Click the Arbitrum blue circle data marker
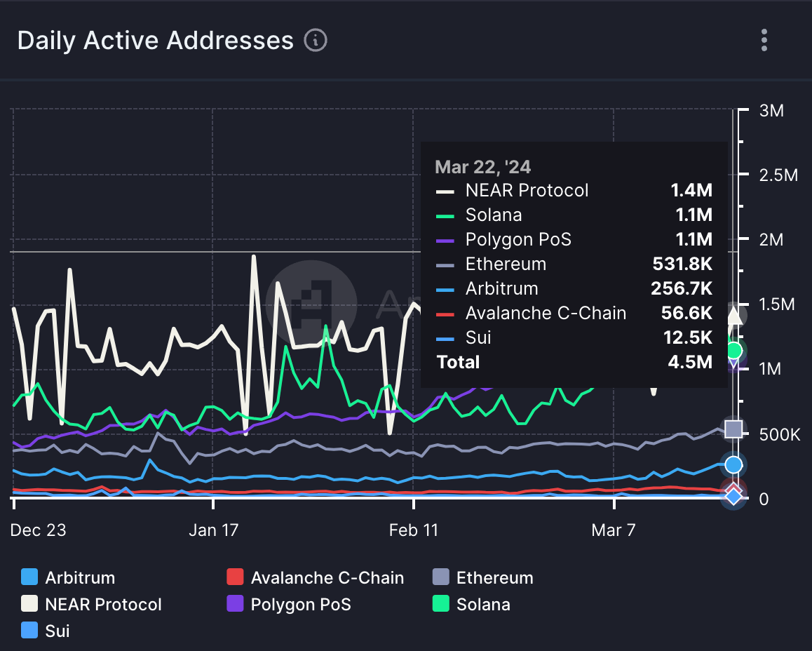 point(733,464)
